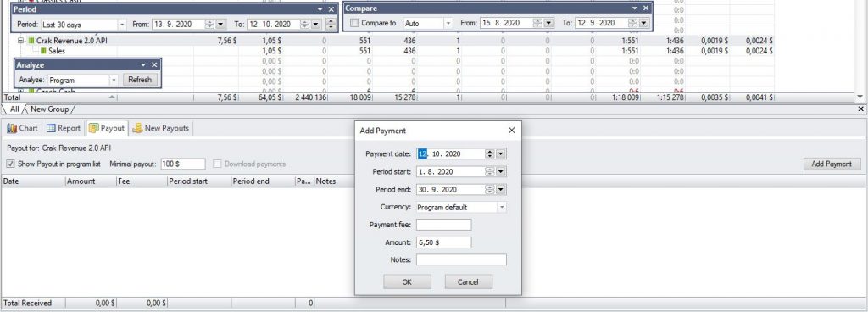Open the Chart tab
This screenshot has width=868, height=312.
[x=22, y=128]
